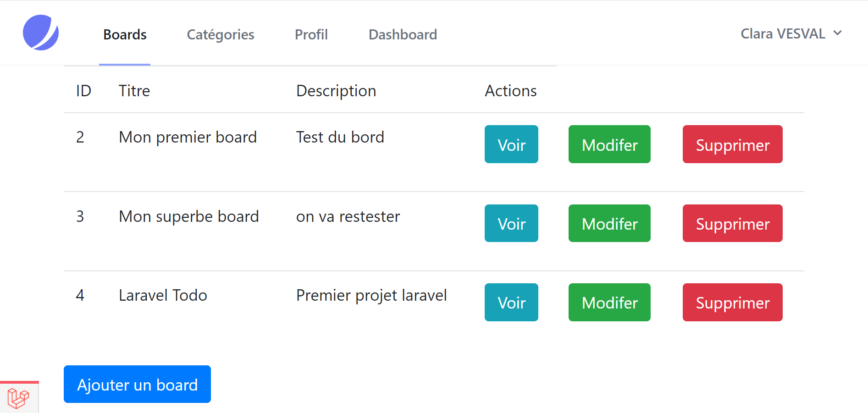Click the Ajouter un board button
Image resolution: width=868 pixels, height=413 pixels.
pyautogui.click(x=137, y=384)
